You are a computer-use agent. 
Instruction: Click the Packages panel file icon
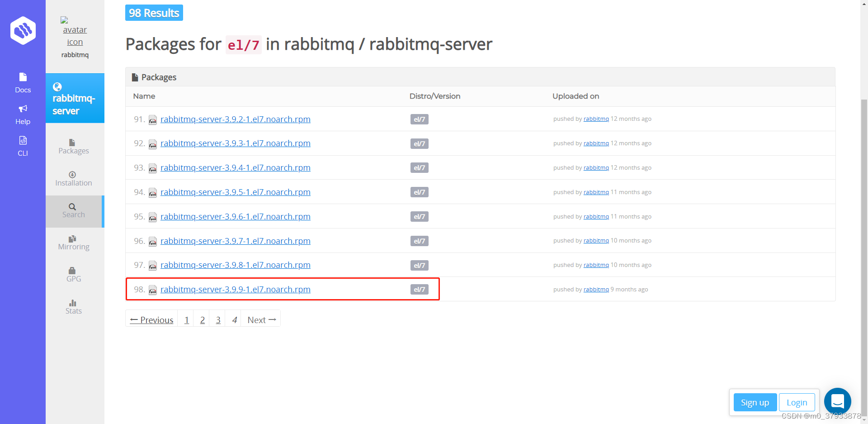[x=135, y=77]
